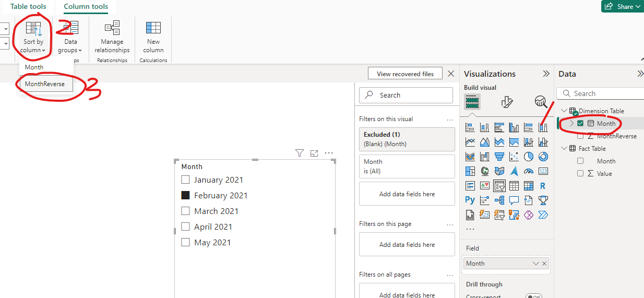
Task: Select the table visual
Action: coord(514,186)
